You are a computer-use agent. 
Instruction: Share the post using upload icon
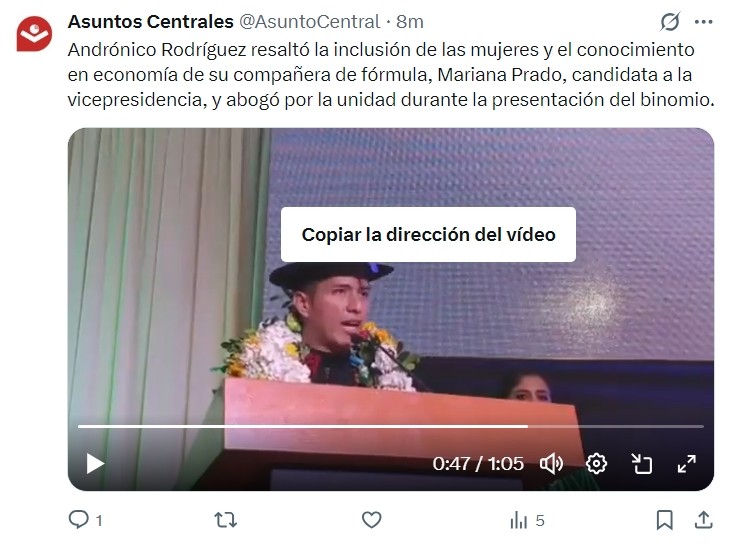[704, 520]
